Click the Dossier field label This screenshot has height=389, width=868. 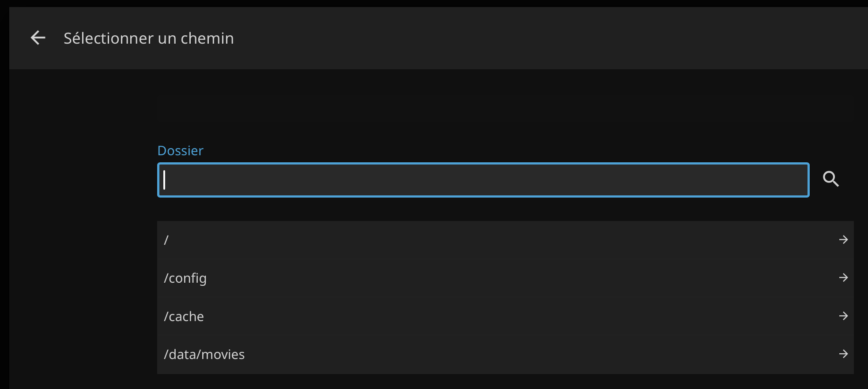[180, 151]
